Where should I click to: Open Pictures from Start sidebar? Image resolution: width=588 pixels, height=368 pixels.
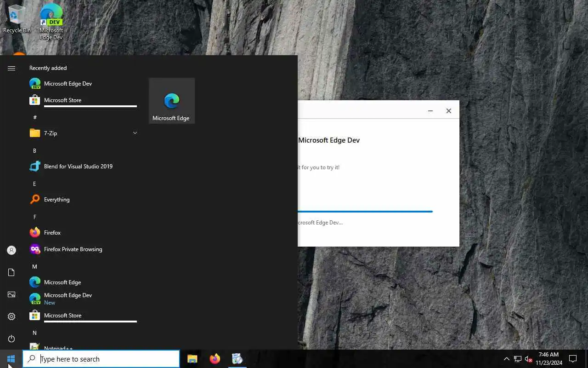(11, 294)
